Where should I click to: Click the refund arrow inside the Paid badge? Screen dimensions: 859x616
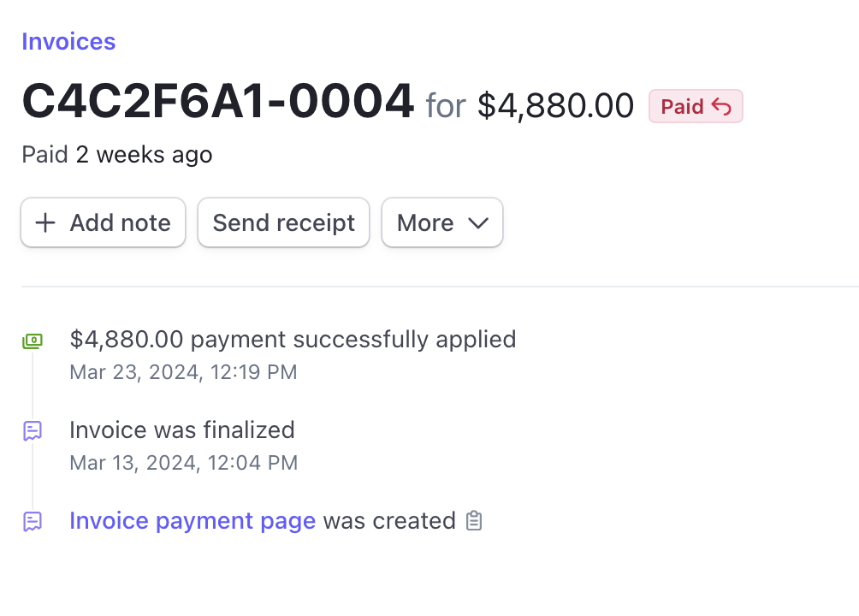[x=723, y=105]
